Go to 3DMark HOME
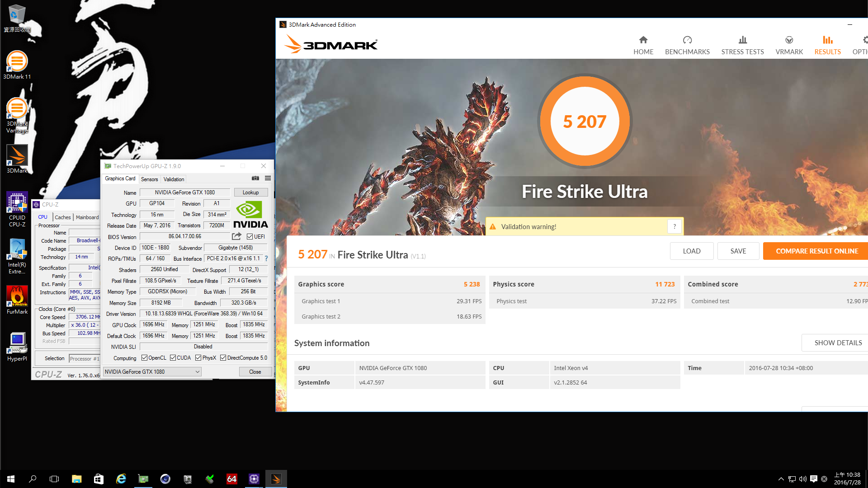The width and height of the screenshot is (868, 488). coord(643,46)
